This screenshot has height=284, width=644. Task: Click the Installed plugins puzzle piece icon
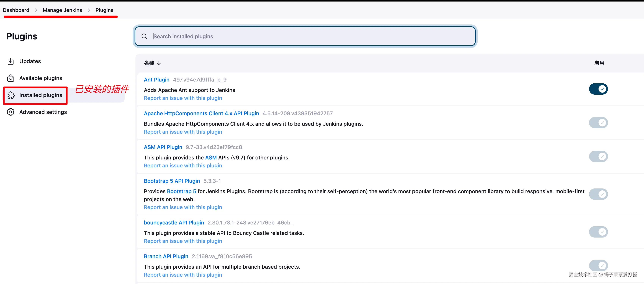[11, 95]
